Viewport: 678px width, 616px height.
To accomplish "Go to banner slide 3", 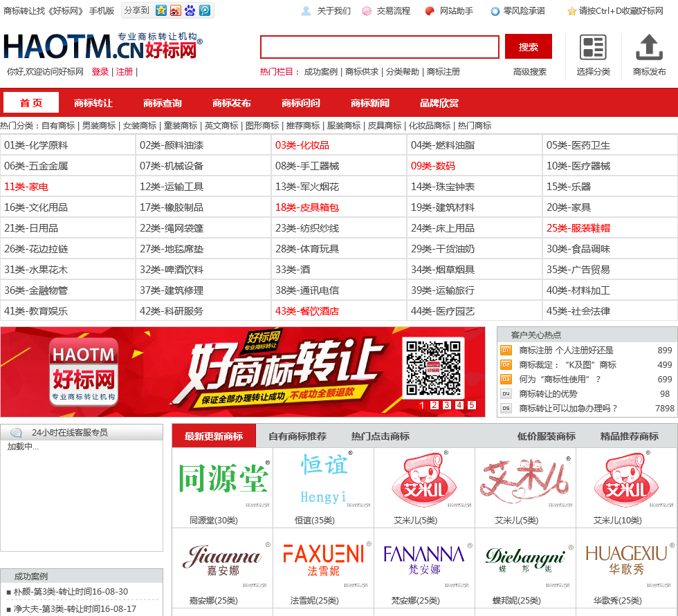I will tap(447, 404).
